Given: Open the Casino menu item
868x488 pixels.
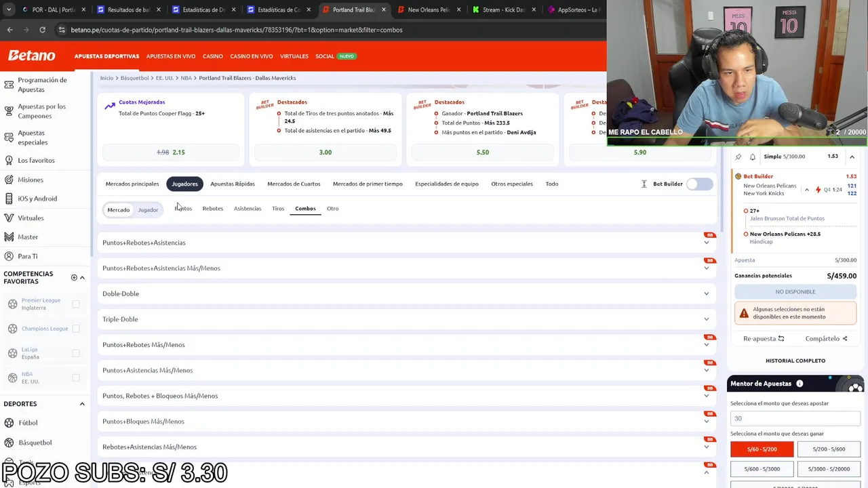Looking at the screenshot, I should pyautogui.click(x=213, y=56).
